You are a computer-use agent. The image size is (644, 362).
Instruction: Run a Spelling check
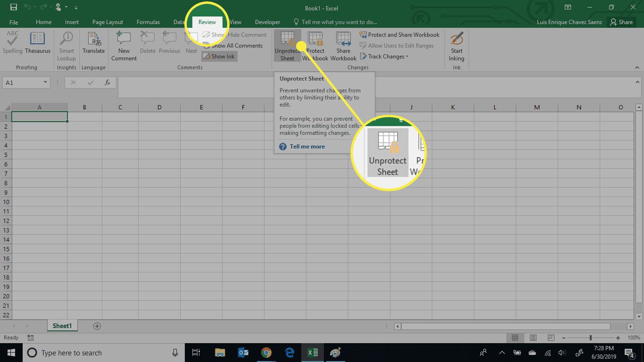[x=12, y=45]
